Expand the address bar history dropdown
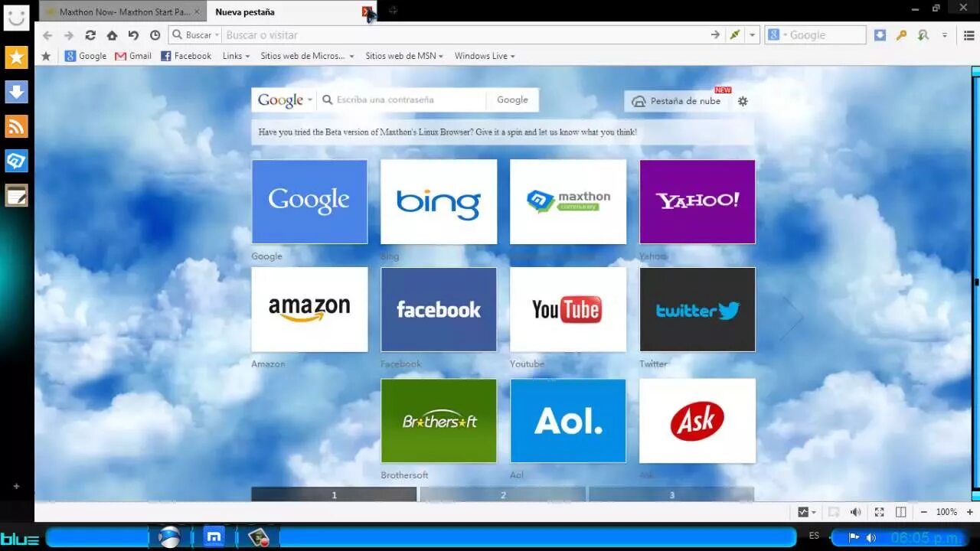The height and width of the screenshot is (551, 980). (x=753, y=35)
